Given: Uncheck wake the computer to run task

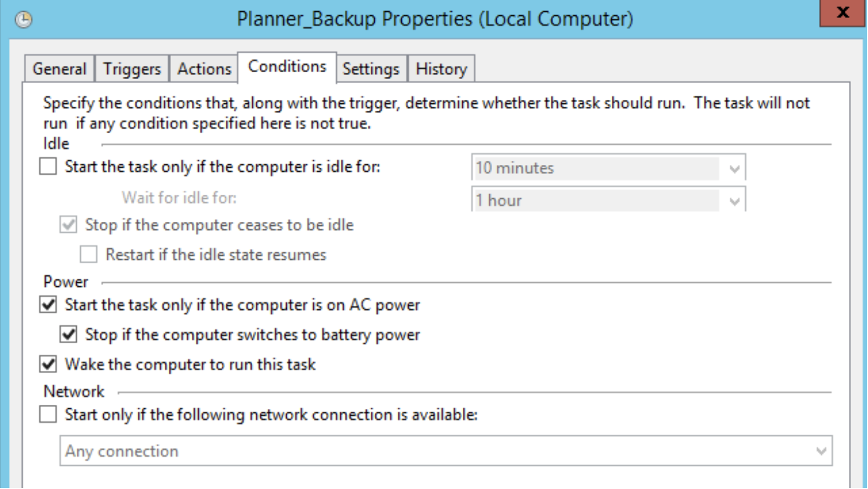Looking at the screenshot, I should point(48,364).
